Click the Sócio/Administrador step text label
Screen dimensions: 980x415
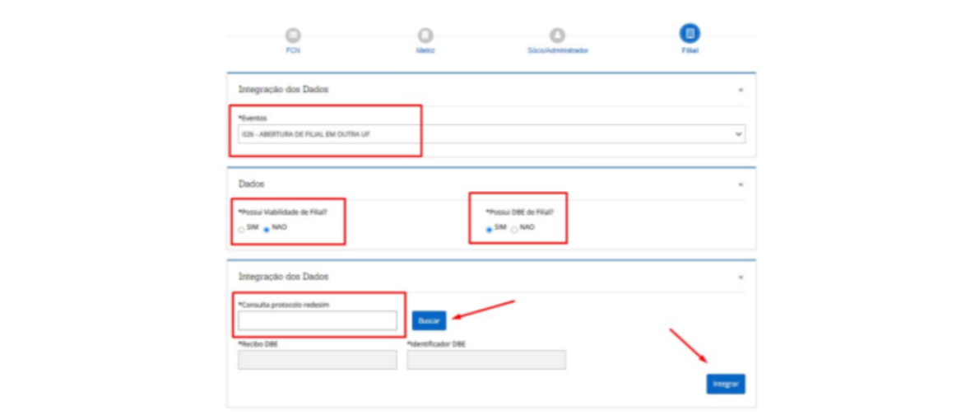pyautogui.click(x=557, y=51)
